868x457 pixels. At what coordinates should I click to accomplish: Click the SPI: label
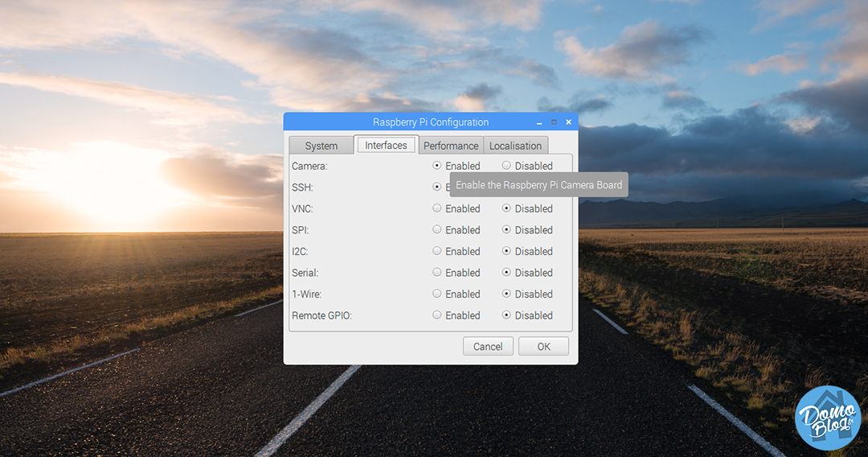[x=301, y=230]
